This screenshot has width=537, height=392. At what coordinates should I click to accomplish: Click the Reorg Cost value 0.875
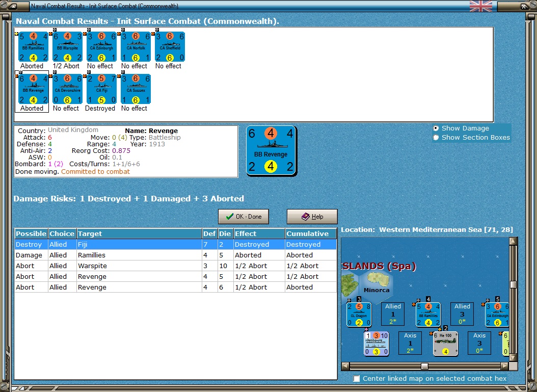point(121,151)
